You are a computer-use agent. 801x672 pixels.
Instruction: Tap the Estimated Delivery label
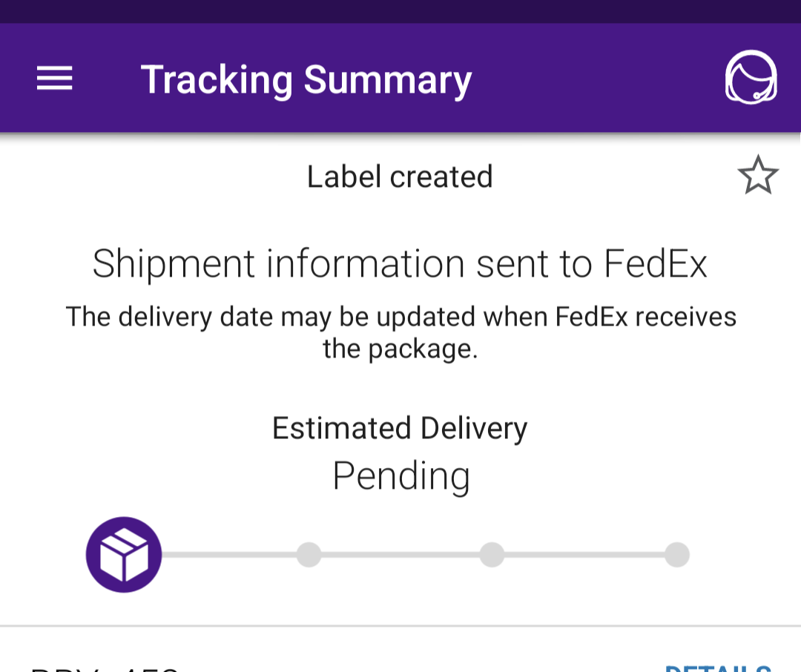(400, 428)
